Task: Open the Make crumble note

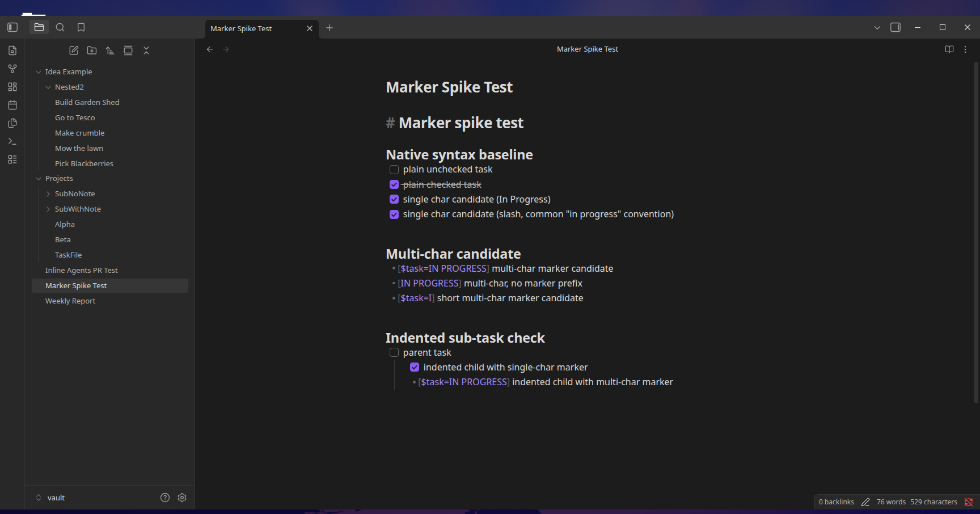Action: [80, 133]
